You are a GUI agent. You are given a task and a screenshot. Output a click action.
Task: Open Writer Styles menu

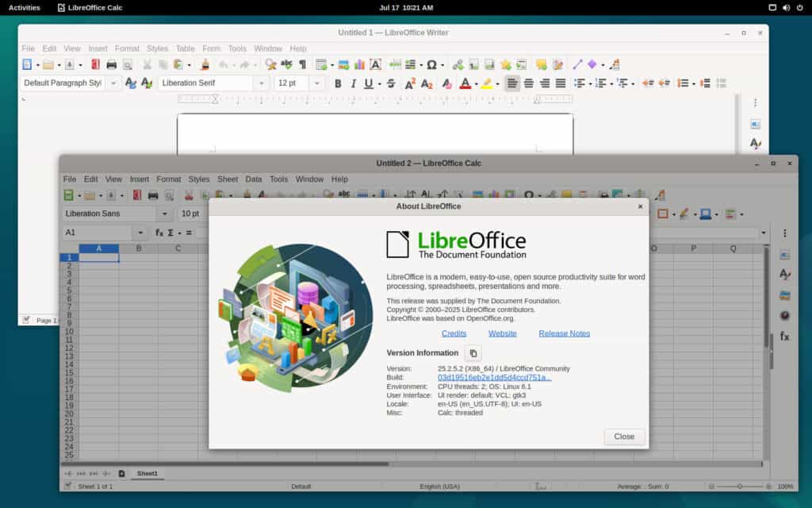pos(157,48)
